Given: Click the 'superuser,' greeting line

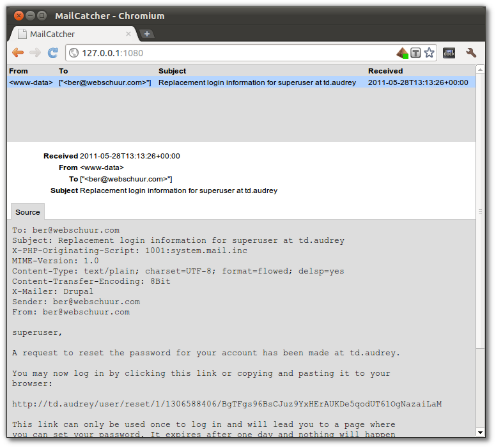Looking at the screenshot, I should click(37, 332).
